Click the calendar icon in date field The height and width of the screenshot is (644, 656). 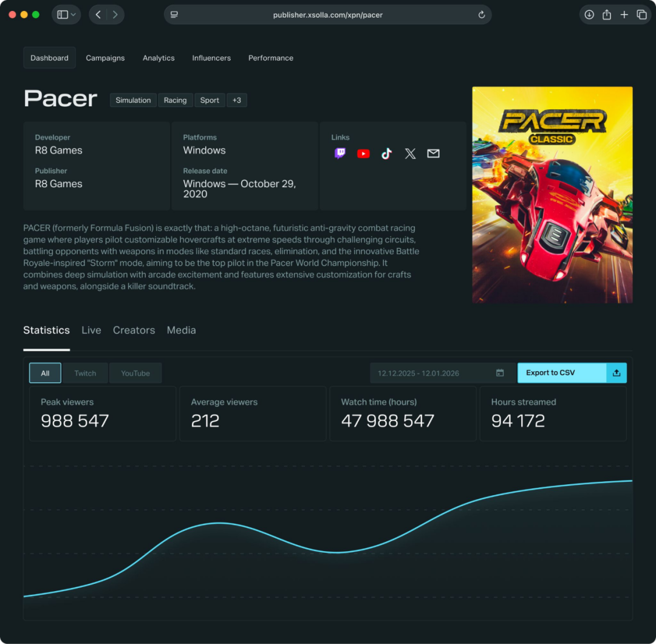pos(499,373)
